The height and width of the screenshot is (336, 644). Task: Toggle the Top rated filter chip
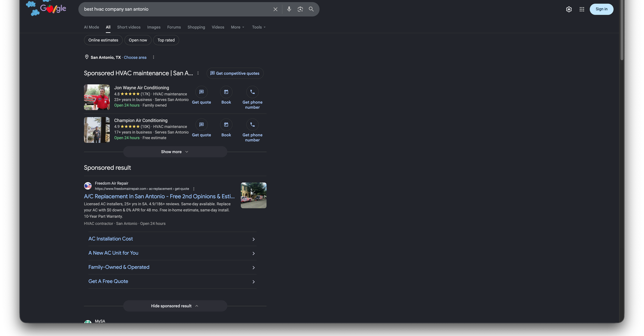166,40
